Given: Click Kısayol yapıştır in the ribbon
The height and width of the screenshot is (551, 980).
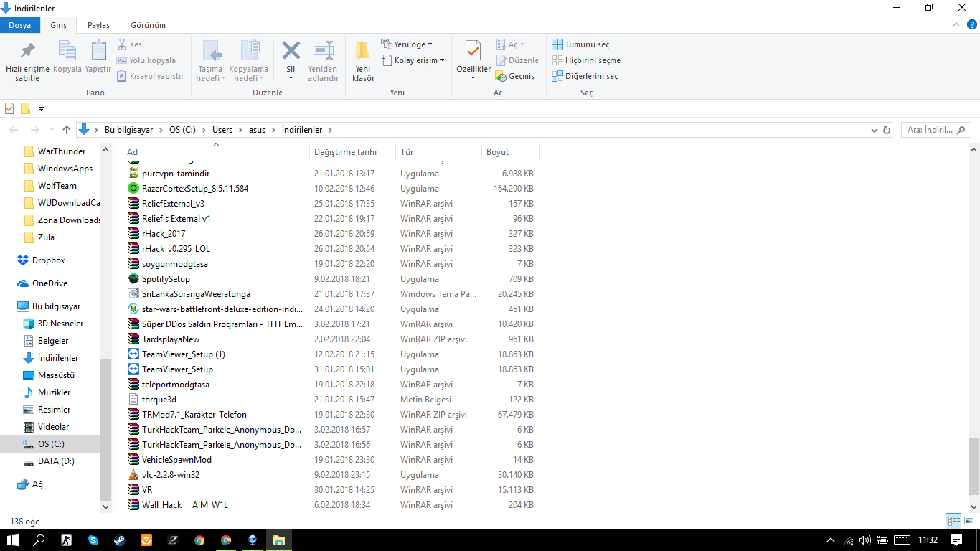Looking at the screenshot, I should [151, 76].
